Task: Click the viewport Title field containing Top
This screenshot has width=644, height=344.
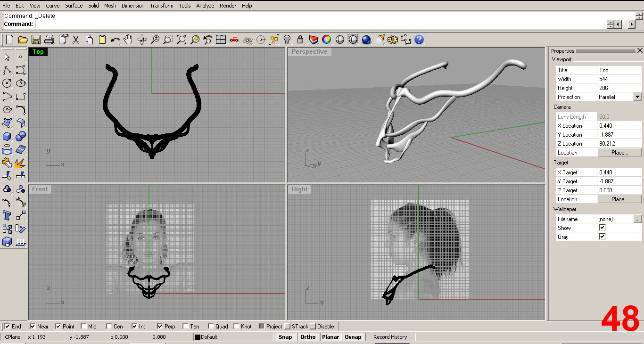Action: [619, 70]
